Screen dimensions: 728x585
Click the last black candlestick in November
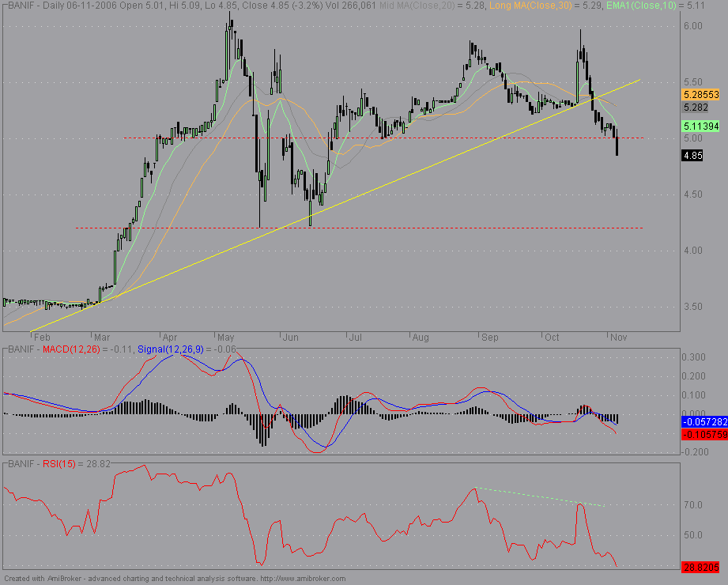click(617, 143)
